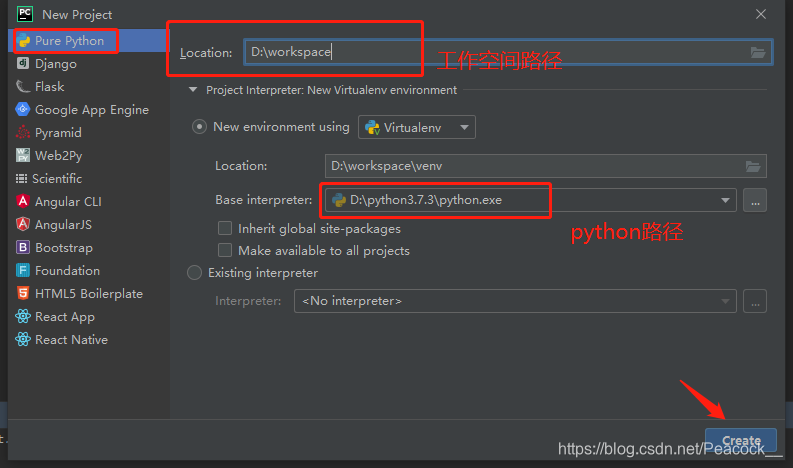Click the Web2Py icon
Screen dimensions: 793x468
coord(23,155)
